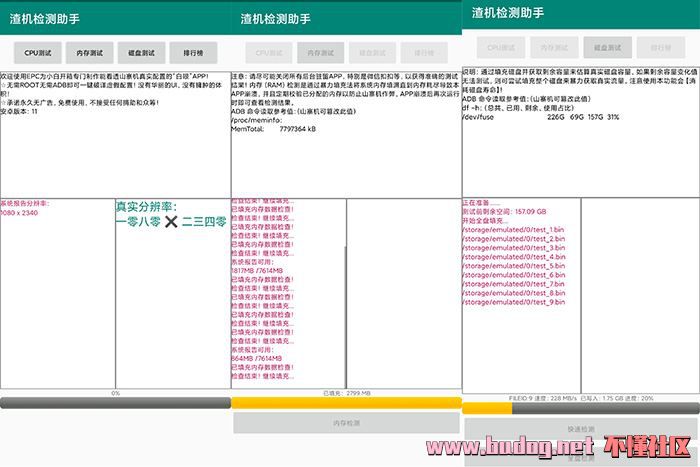Image resolution: width=700 pixels, height=467 pixels.
Task: Select 磁盘测试 in the left panel
Action: point(141,52)
